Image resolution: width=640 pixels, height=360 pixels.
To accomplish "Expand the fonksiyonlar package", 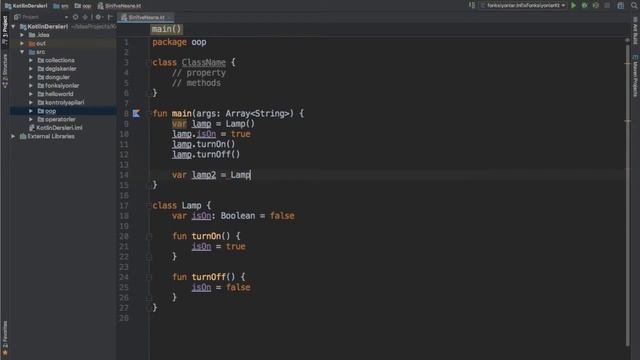I will (31, 86).
